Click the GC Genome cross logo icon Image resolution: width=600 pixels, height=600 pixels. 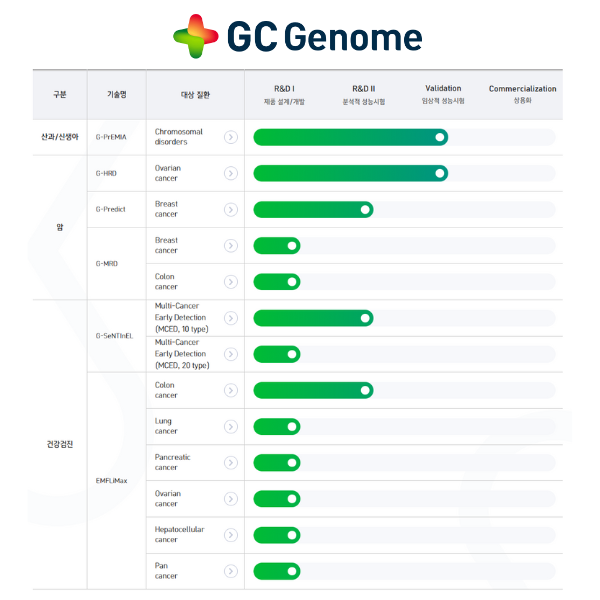[195, 37]
